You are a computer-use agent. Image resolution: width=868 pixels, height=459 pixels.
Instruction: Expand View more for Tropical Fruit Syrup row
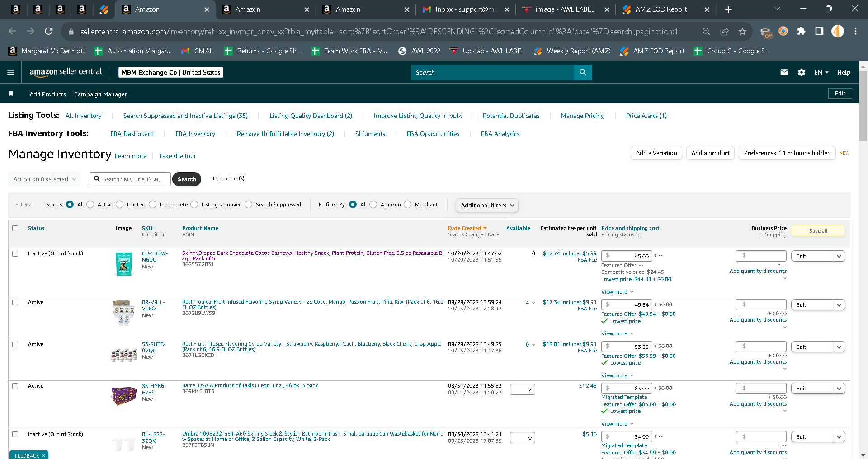click(x=617, y=333)
